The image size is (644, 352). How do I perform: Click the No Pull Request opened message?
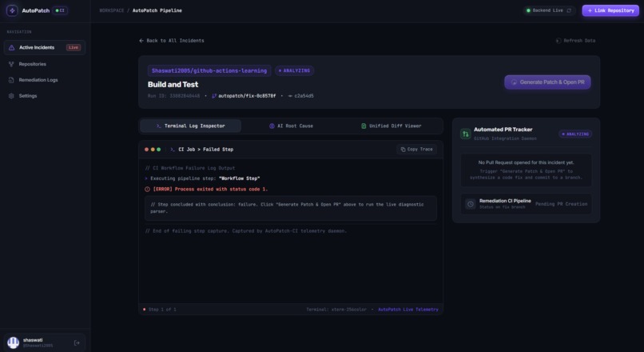(526, 162)
